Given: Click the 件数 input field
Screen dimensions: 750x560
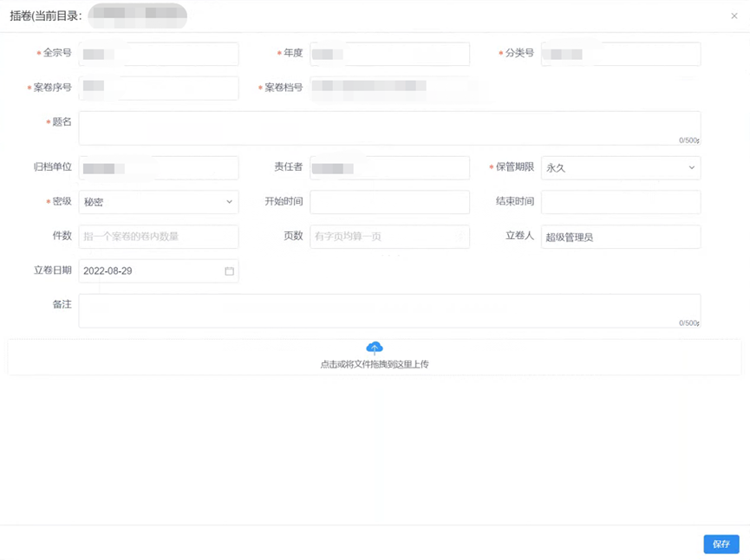Looking at the screenshot, I should pyautogui.click(x=158, y=237).
